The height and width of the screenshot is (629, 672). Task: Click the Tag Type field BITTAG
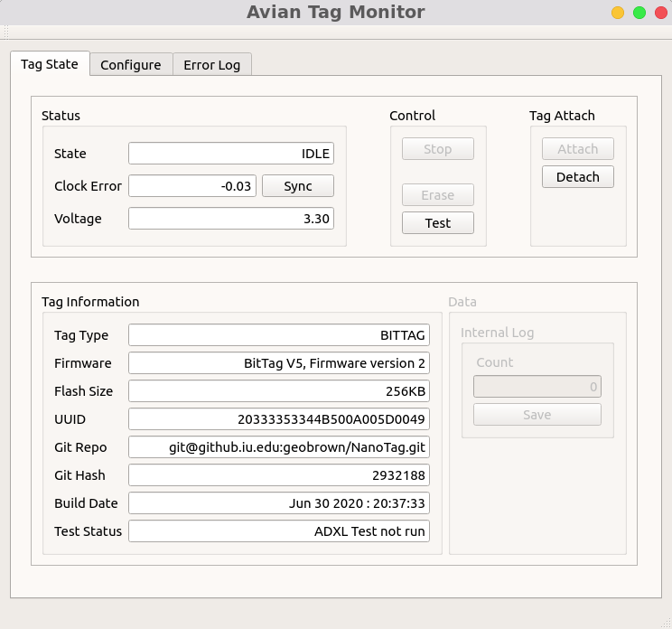point(279,335)
